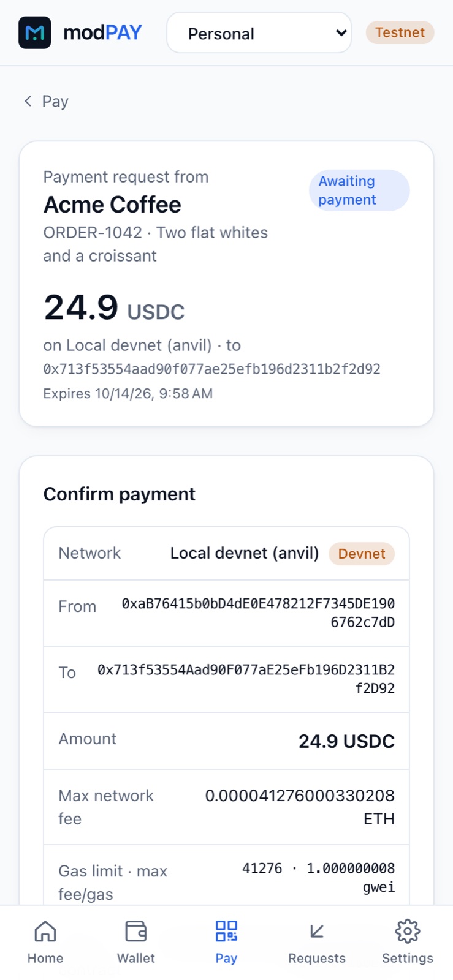Click the recipient address in request card
The height and width of the screenshot is (980, 453).
[212, 369]
